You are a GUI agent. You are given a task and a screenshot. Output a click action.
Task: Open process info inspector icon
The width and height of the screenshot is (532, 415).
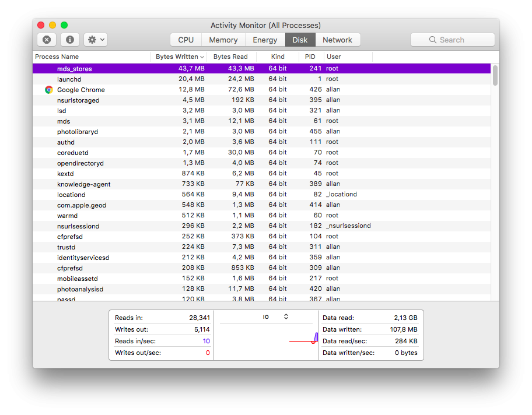click(70, 40)
